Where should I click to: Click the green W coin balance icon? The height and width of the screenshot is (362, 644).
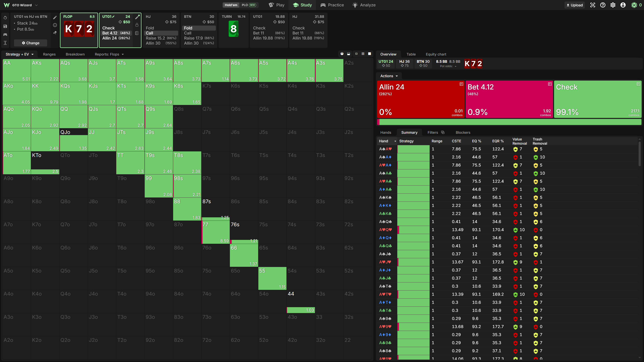click(634, 5)
